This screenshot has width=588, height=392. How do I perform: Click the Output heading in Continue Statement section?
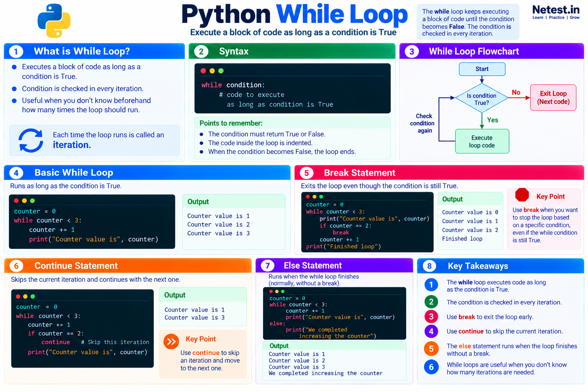coord(175,295)
